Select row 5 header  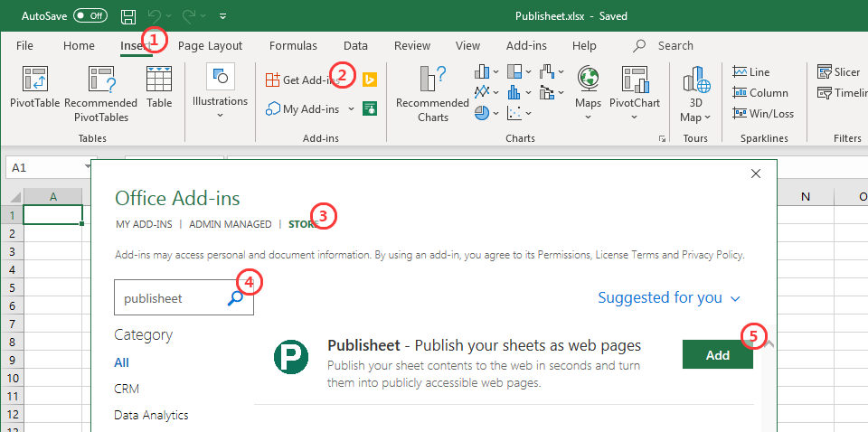pos(12,287)
